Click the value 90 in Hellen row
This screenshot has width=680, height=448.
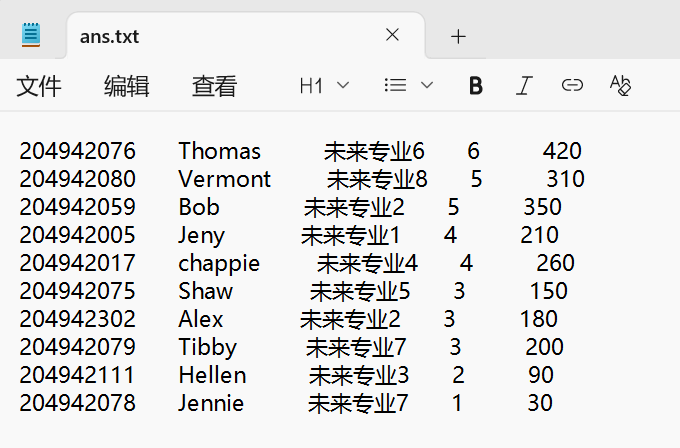[541, 375]
